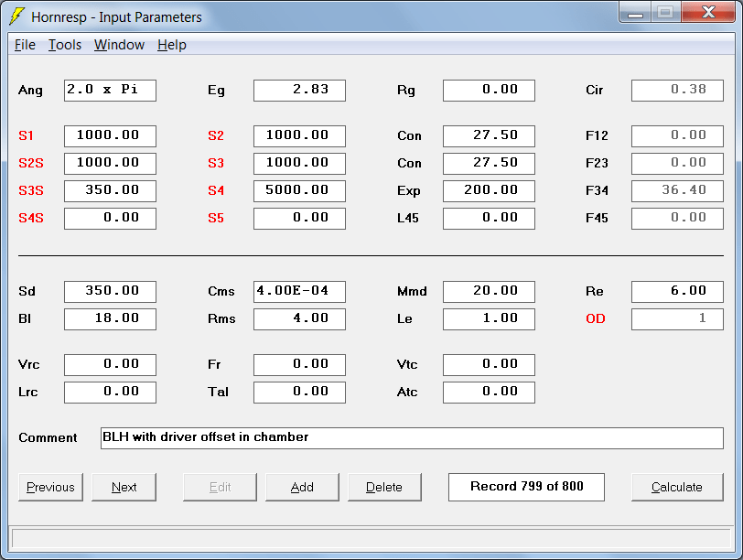Screen dimensions: 743x560
Task: Click the Comment text field
Action: [412, 437]
